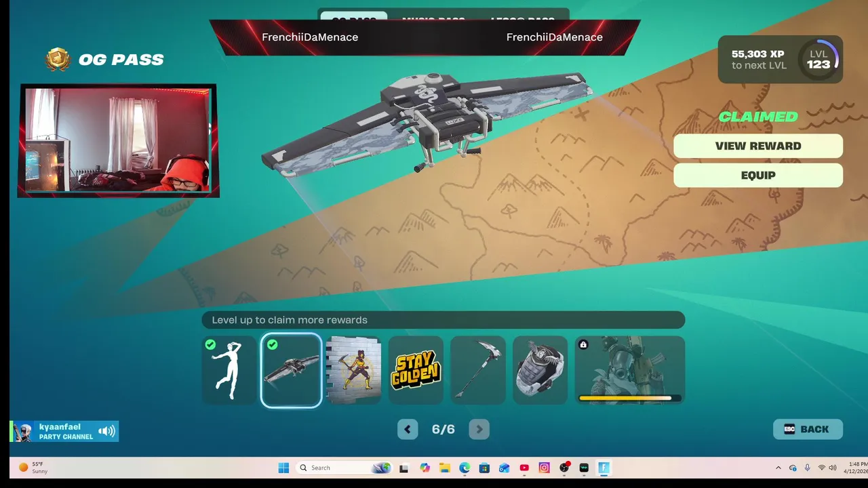Open the 55°F Sunny weather widget
The width and height of the screenshot is (868, 488).
[x=33, y=468]
